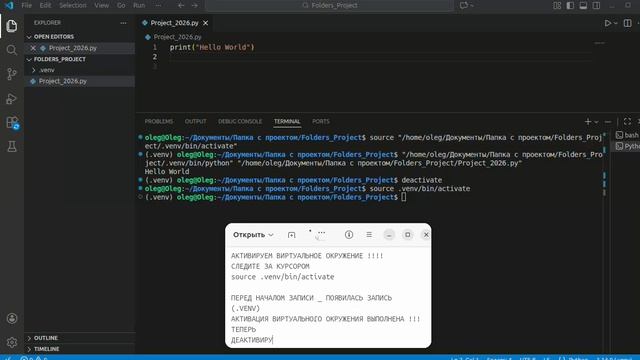Split the editor to the right
The image size is (640, 360).
coord(628,23)
